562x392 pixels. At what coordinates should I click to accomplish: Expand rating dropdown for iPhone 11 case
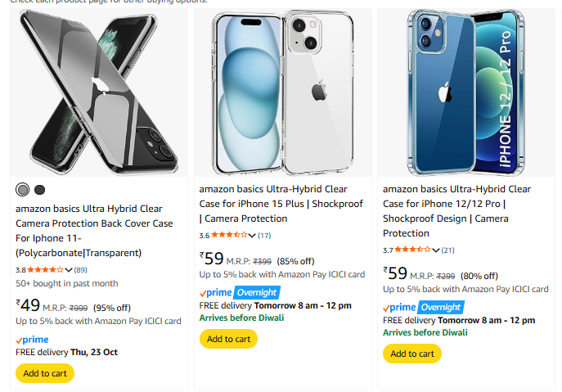[x=69, y=270]
